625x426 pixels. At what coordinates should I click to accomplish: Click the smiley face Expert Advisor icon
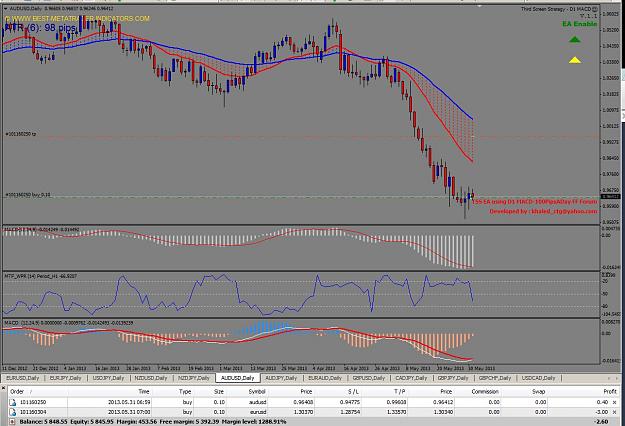point(595,9)
